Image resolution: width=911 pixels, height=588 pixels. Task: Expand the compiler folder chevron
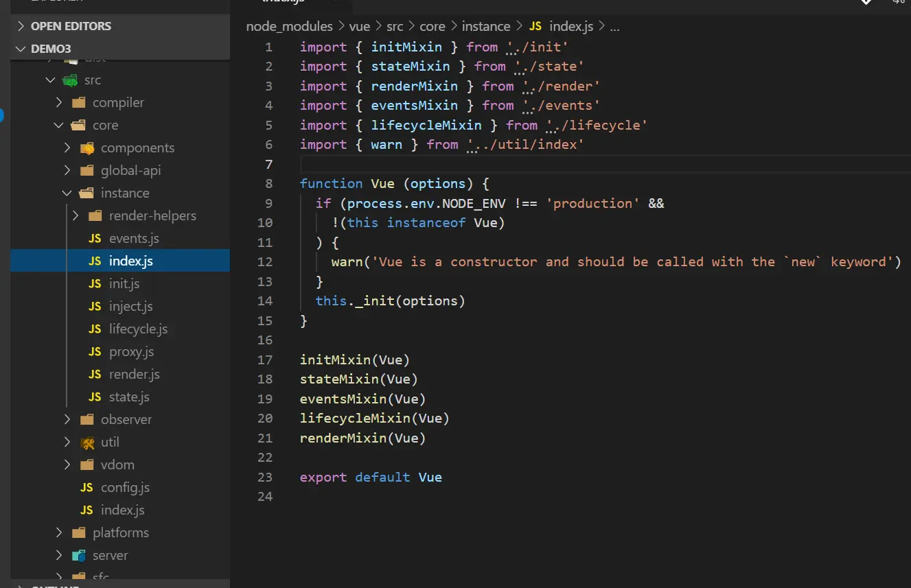tap(59, 103)
